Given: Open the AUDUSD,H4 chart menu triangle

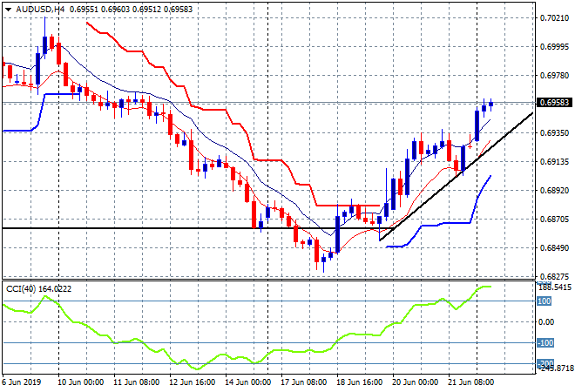Looking at the screenshot, I should (x=8, y=10).
